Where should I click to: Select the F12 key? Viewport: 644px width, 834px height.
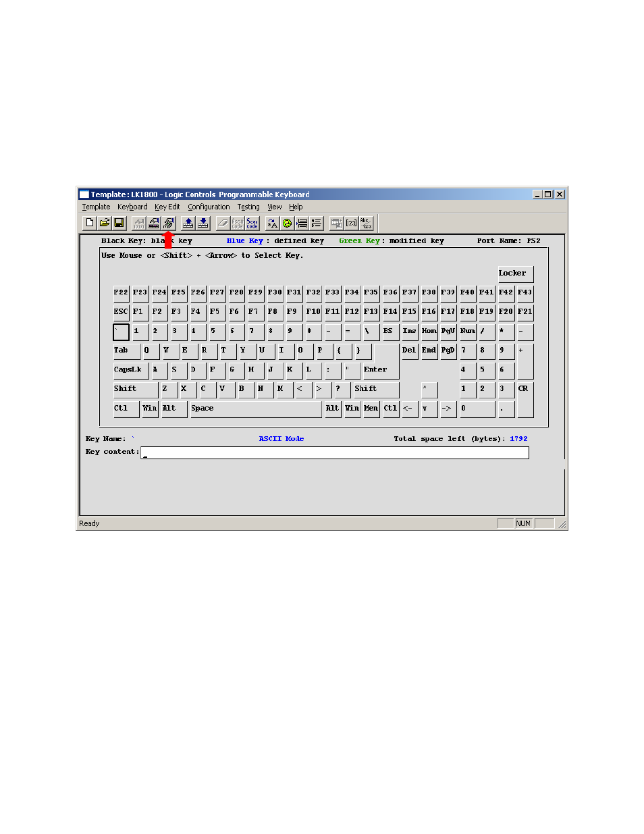point(352,312)
